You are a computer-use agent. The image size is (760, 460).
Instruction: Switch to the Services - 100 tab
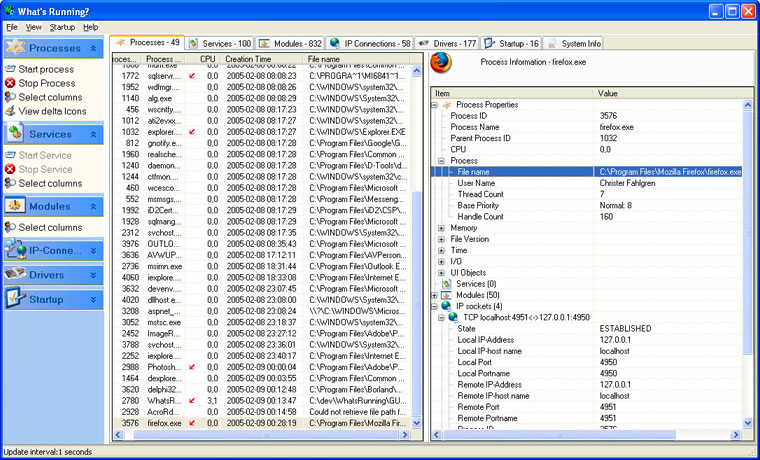[221, 43]
